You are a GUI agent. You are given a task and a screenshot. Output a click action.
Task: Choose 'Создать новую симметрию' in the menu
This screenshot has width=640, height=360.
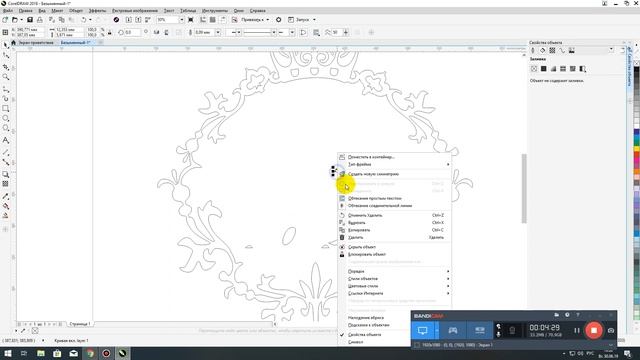394,174
